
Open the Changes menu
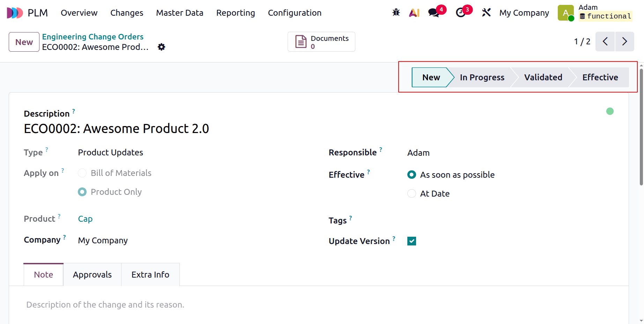[x=127, y=13]
